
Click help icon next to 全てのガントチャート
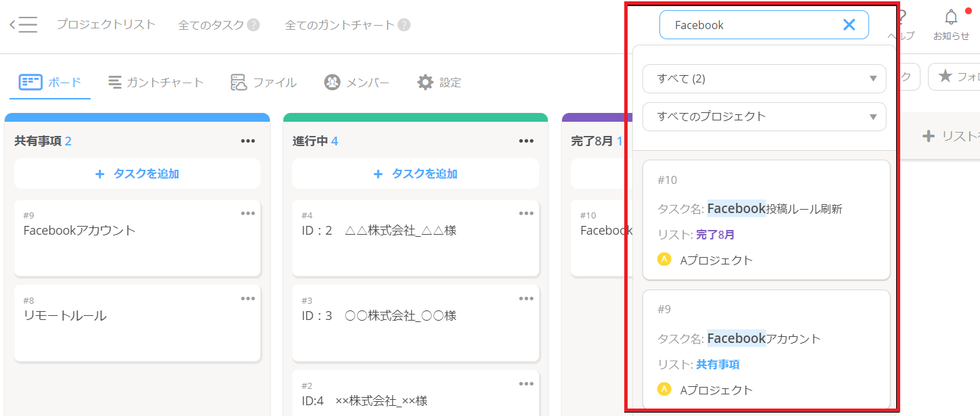[x=404, y=25]
